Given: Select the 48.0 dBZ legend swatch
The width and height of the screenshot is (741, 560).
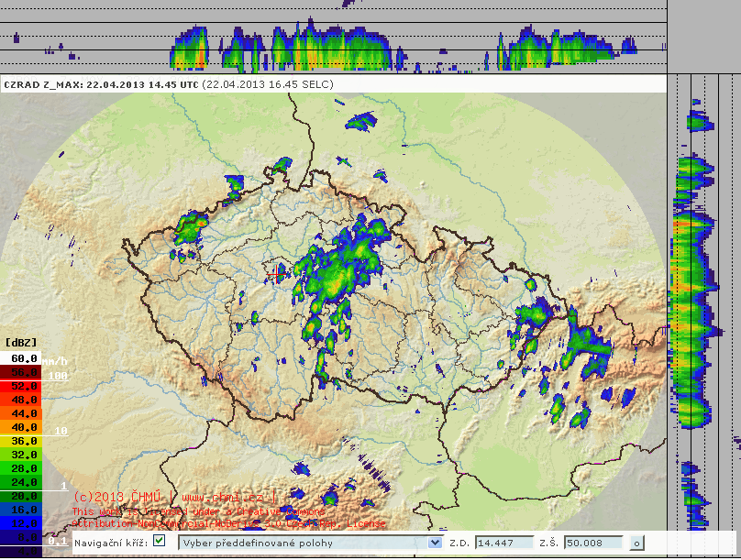Looking at the screenshot, I should tap(21, 400).
